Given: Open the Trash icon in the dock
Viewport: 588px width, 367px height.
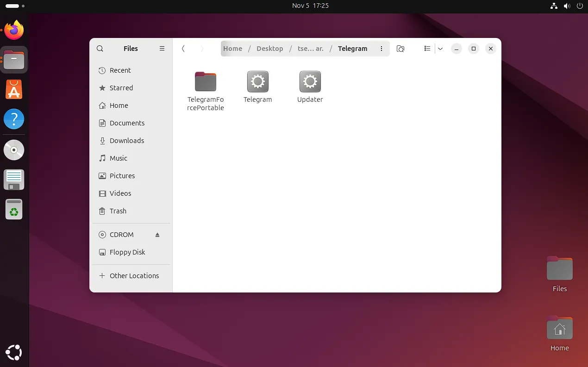Looking at the screenshot, I should point(14,209).
